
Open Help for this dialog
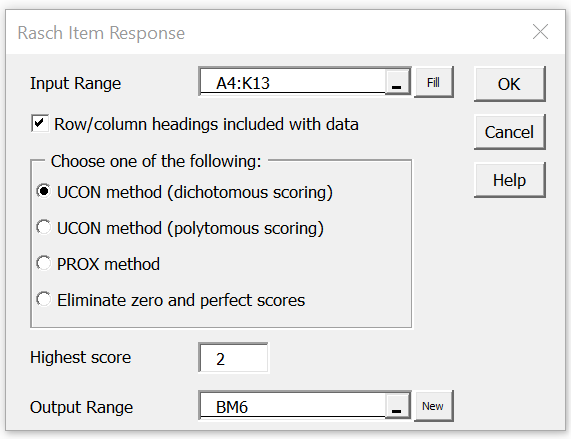509,180
